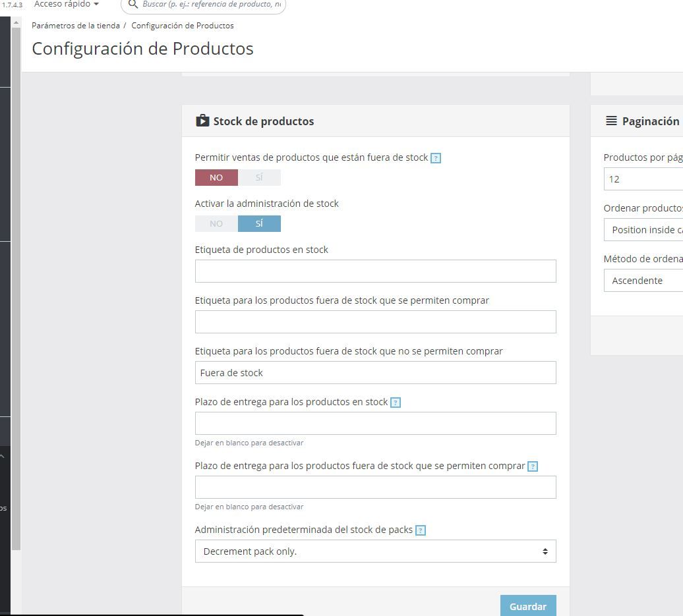Go to Parámetros de la tienda breadcrumb
The height and width of the screenshot is (616, 683).
pos(75,26)
